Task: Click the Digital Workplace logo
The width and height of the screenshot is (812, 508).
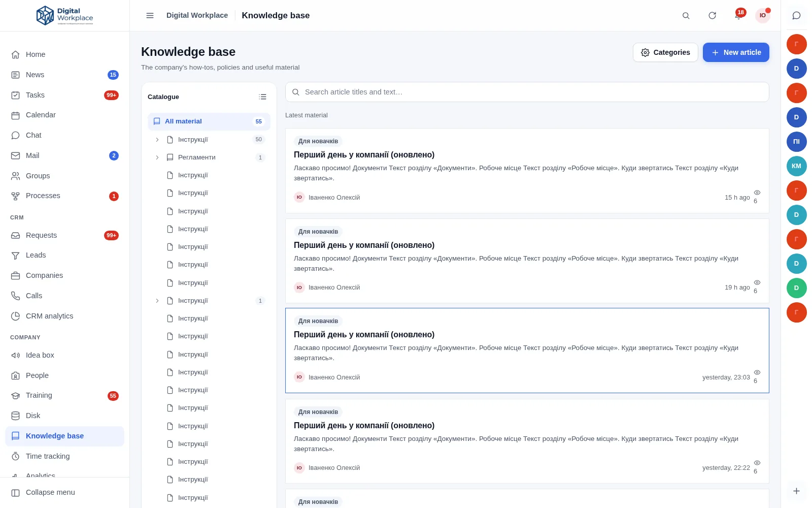Action: coord(65,16)
